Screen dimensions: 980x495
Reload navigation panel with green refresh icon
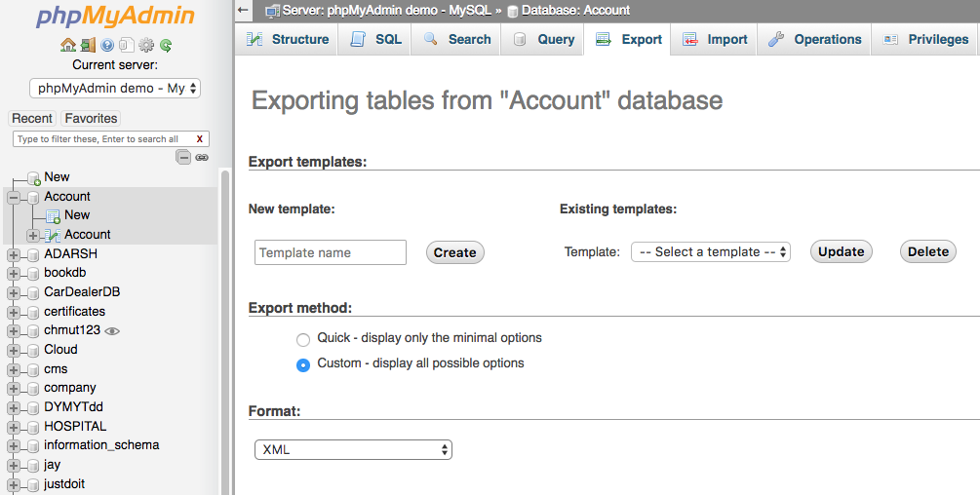(166, 45)
